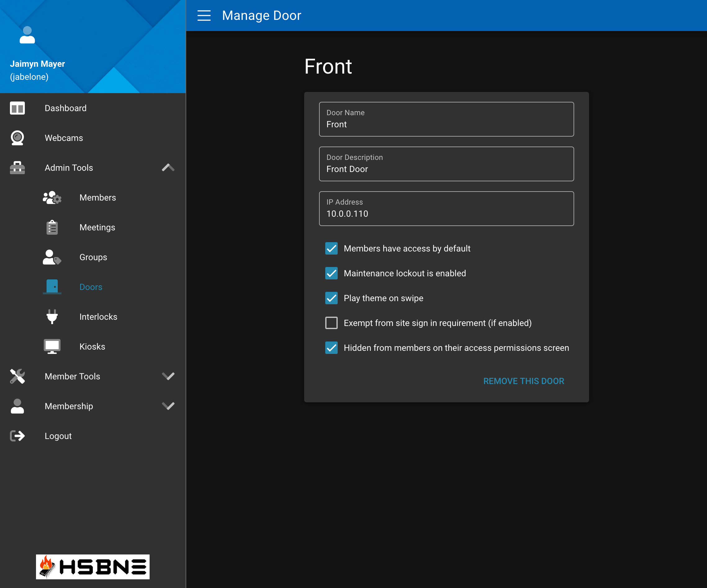The height and width of the screenshot is (588, 707).
Task: Collapse the Admin Tools section chevron
Action: pyautogui.click(x=168, y=168)
